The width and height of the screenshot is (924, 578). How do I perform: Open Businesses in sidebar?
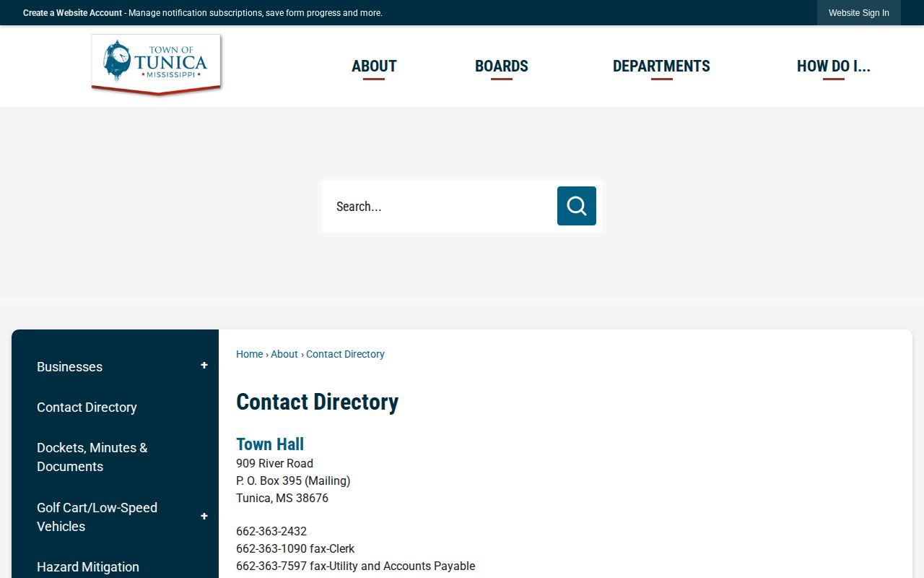click(x=70, y=367)
